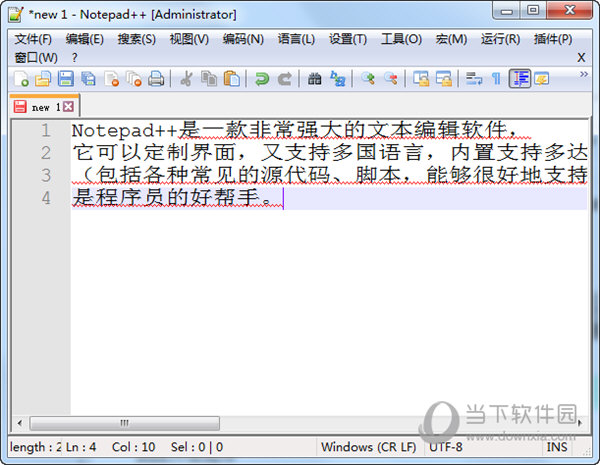Toggle synchronize vertical scrolling icon
This screenshot has height=465, width=600.
421,79
